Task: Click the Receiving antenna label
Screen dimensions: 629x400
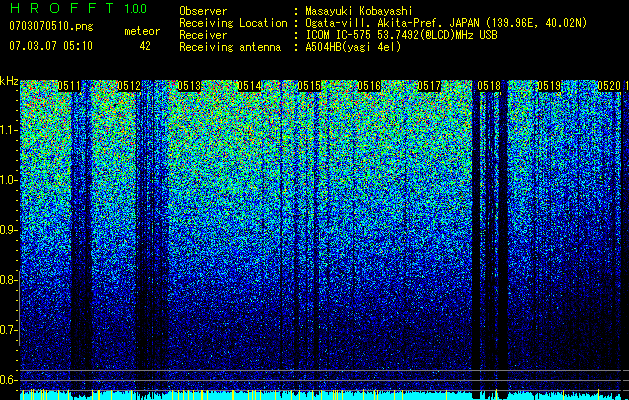Action: (230, 47)
